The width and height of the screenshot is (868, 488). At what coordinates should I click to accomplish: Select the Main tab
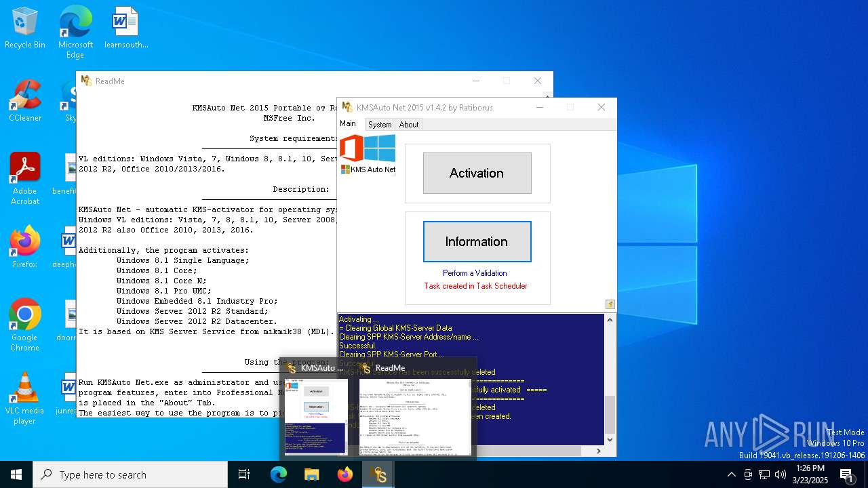(x=348, y=124)
